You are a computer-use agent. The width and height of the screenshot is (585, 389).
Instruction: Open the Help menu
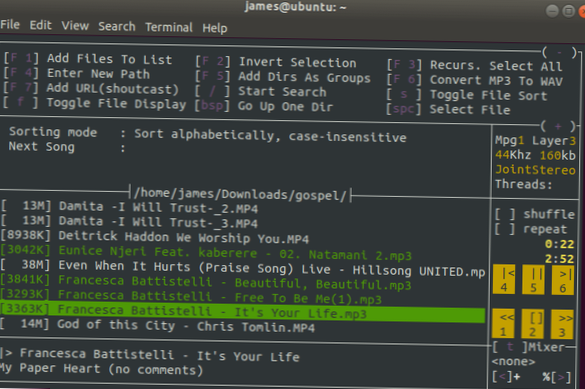[x=215, y=28]
